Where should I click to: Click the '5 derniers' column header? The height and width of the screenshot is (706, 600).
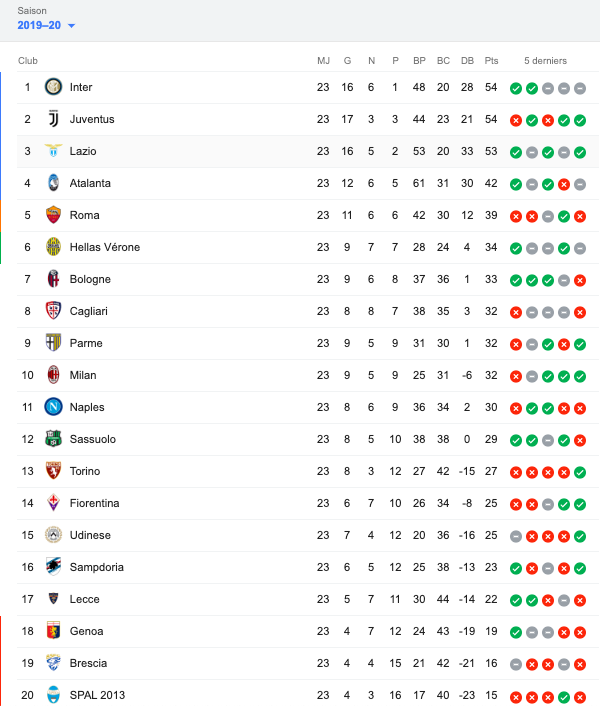545,61
